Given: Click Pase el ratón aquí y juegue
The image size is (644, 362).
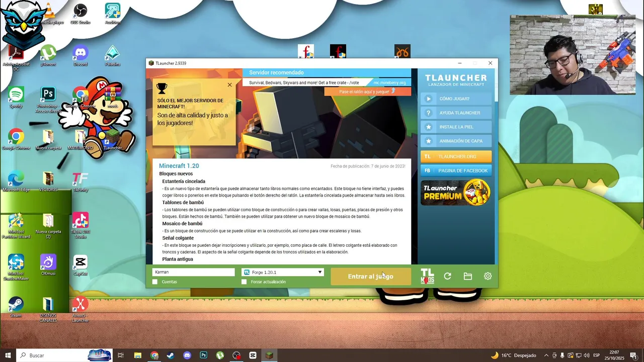Looking at the screenshot, I should (x=367, y=92).
